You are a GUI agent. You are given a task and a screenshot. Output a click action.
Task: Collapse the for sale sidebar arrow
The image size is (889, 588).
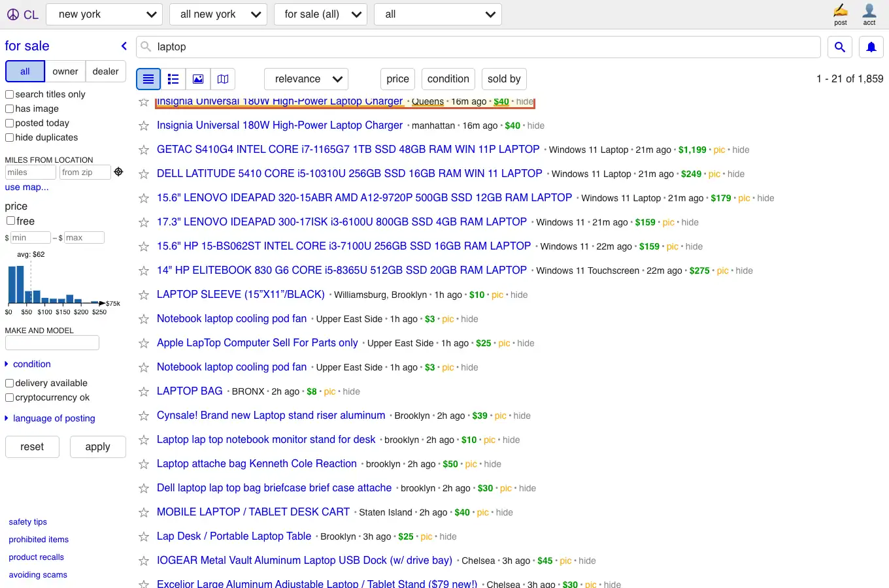coord(124,46)
